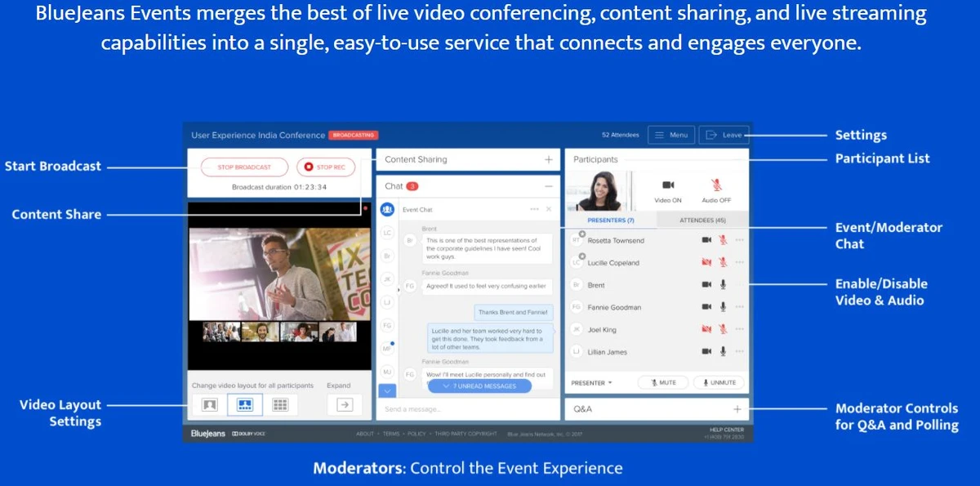Image resolution: width=980 pixels, height=486 pixels.
Task: Click the Event Chat group icon
Action: pos(387,209)
